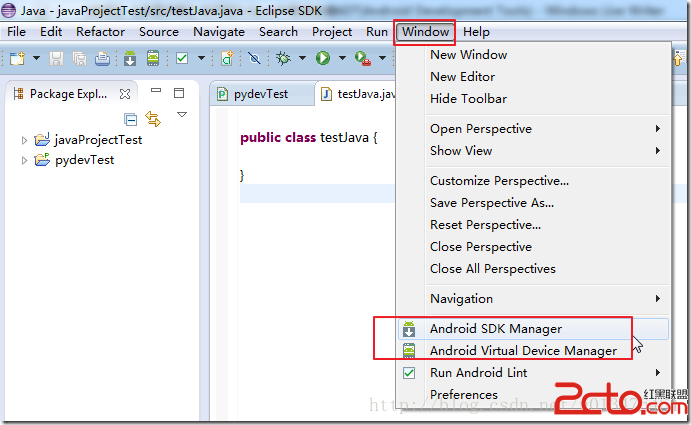Select the javaProjectTest project
This screenshot has height=425, width=691.
(98, 140)
